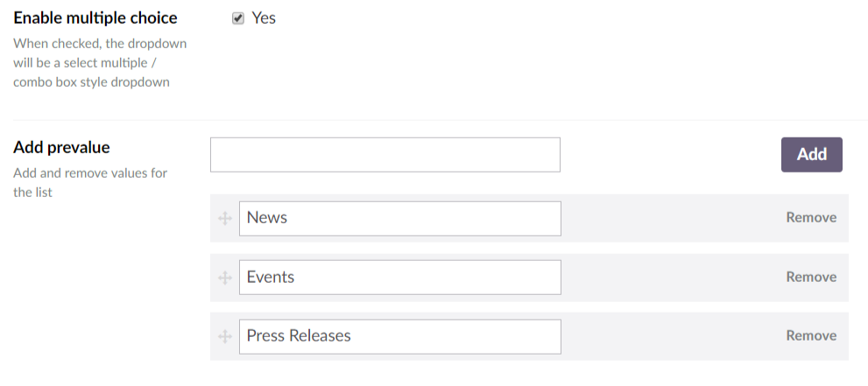Click the Add prevalue heading
The image size is (868, 386).
pyautogui.click(x=61, y=147)
